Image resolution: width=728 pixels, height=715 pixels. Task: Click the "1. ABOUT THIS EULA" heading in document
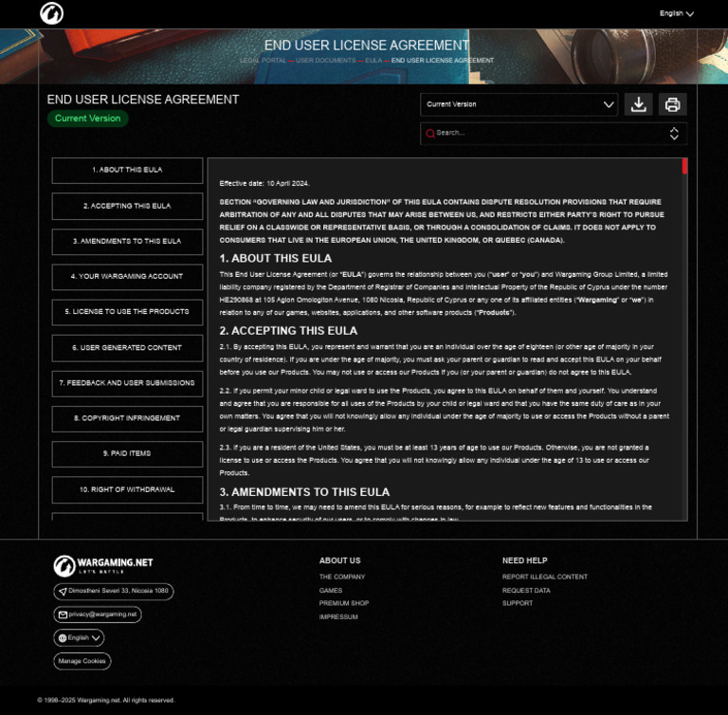point(275,258)
